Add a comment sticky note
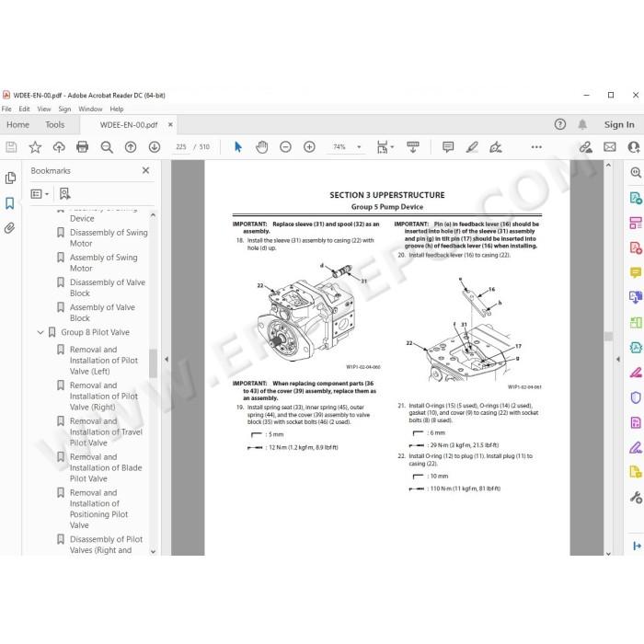Viewport: 644px width, 644px height. pos(448,147)
